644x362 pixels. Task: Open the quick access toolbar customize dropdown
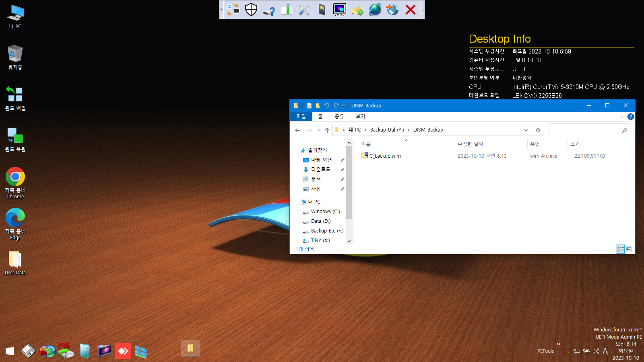click(x=343, y=106)
